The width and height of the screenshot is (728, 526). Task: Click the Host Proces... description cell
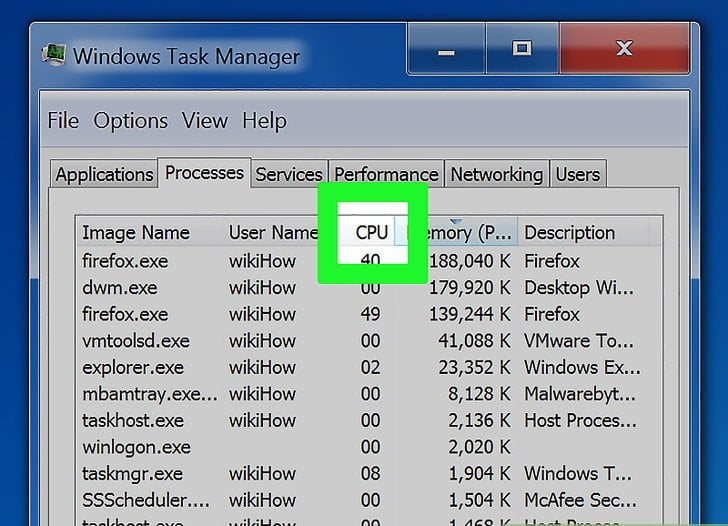pos(580,421)
